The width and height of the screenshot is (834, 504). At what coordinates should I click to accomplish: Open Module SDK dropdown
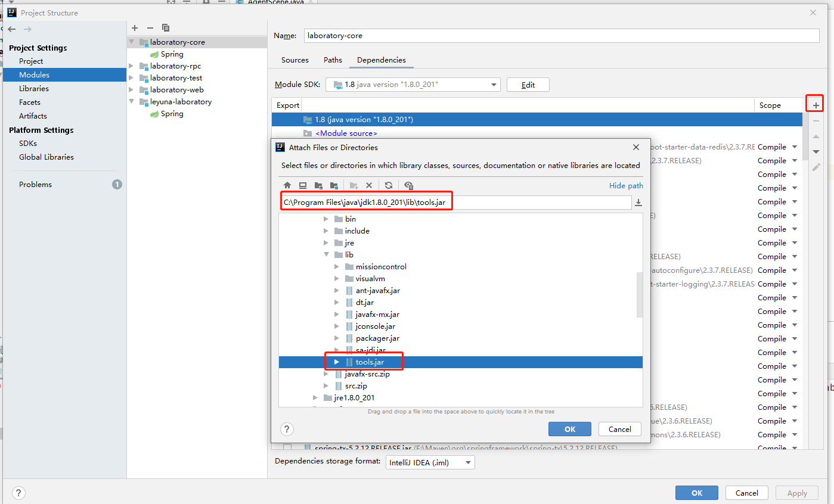(x=413, y=85)
